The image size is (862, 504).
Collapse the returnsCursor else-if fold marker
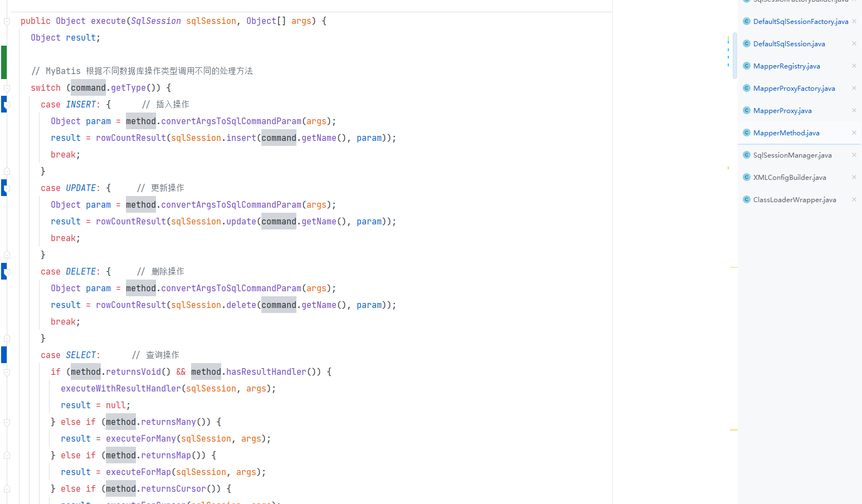7,489
